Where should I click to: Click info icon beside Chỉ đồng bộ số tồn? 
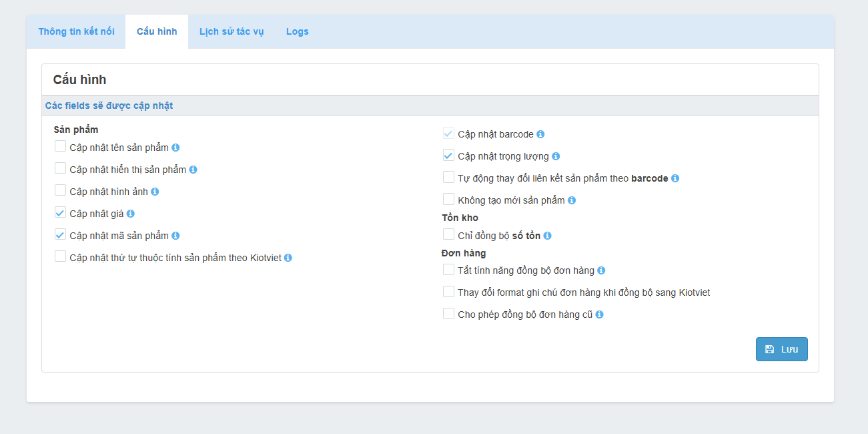[x=548, y=236]
